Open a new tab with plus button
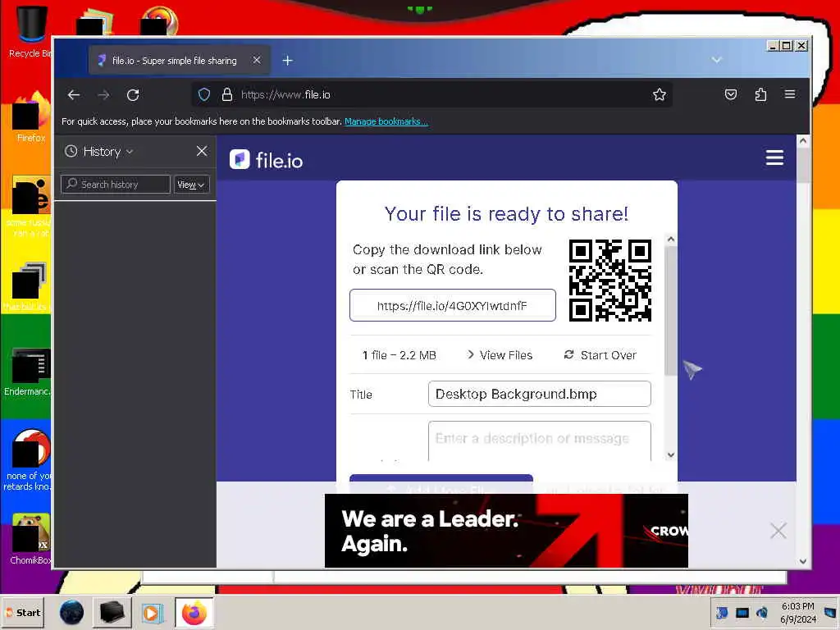The height and width of the screenshot is (630, 840). pos(288,61)
